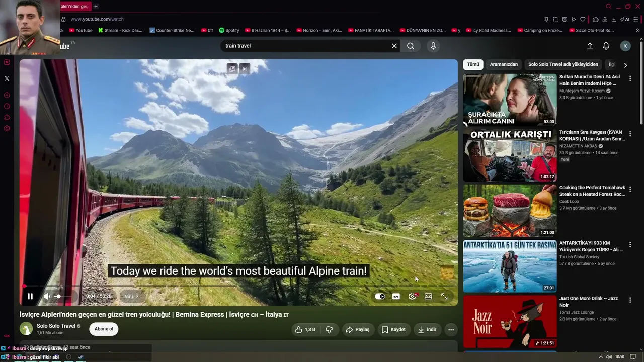
Task: Open the notifications bell
Action: [606, 46]
